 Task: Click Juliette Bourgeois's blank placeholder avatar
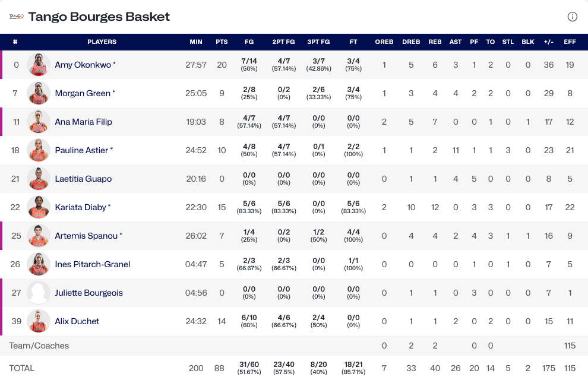click(x=38, y=293)
